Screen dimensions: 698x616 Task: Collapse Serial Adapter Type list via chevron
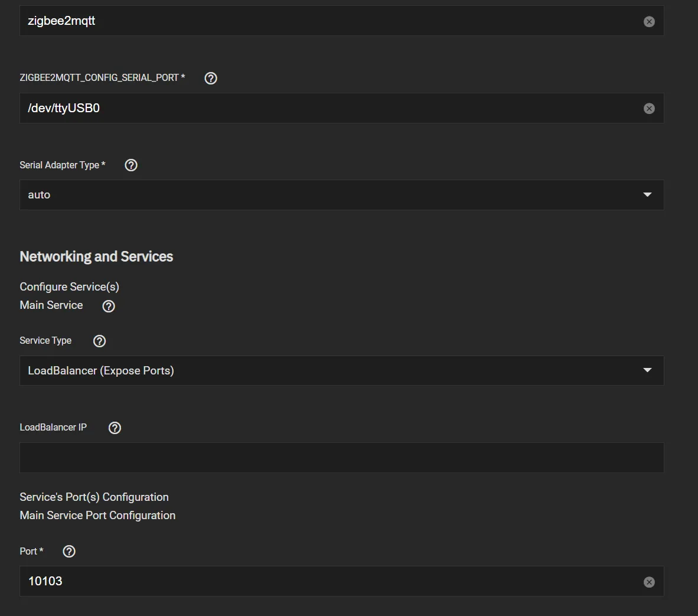click(647, 195)
